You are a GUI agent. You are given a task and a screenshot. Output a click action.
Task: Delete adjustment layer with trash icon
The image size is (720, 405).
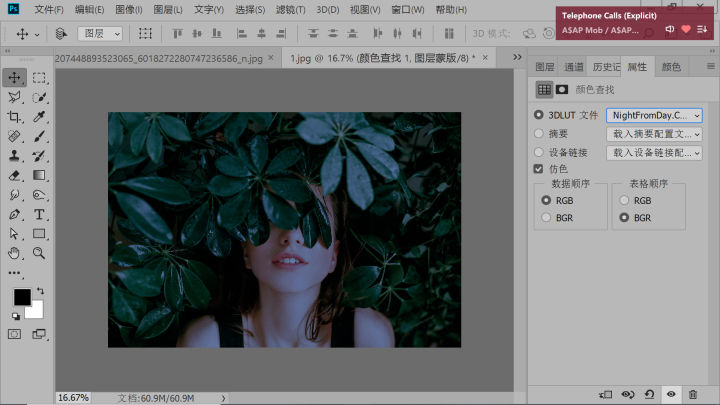coord(693,395)
